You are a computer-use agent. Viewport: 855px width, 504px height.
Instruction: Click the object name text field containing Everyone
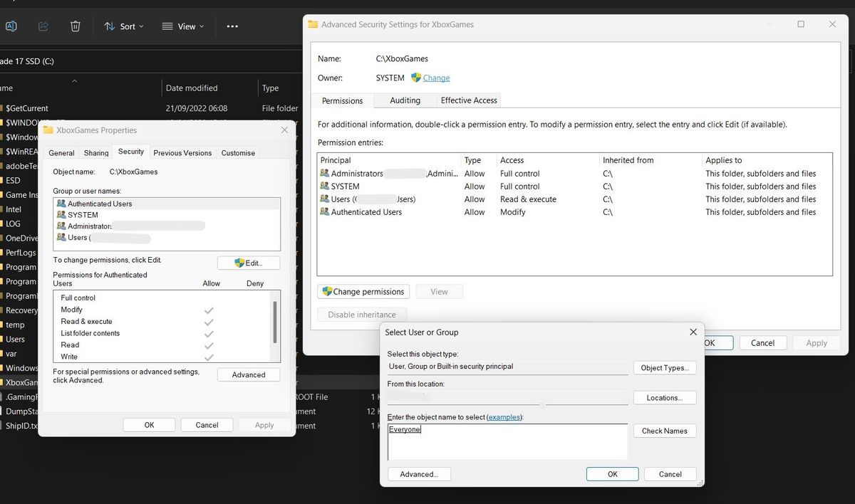point(507,441)
